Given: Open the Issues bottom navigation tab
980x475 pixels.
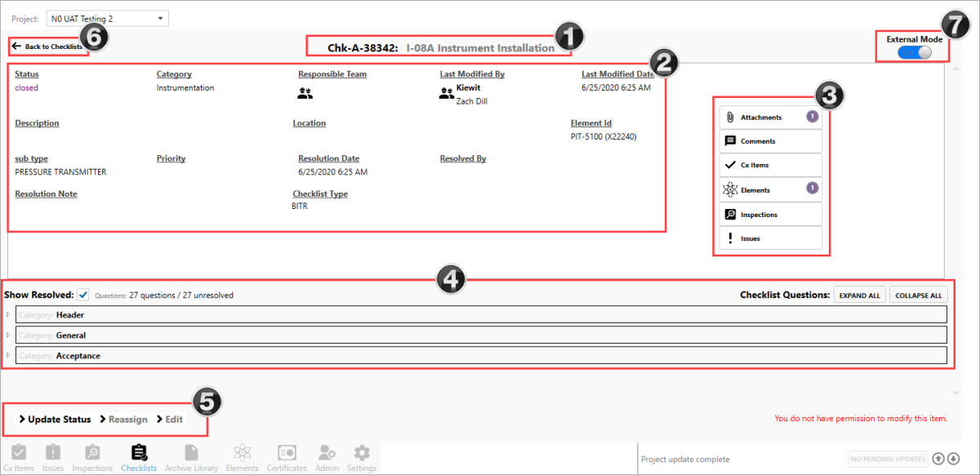Looking at the screenshot, I should pyautogui.click(x=52, y=458).
